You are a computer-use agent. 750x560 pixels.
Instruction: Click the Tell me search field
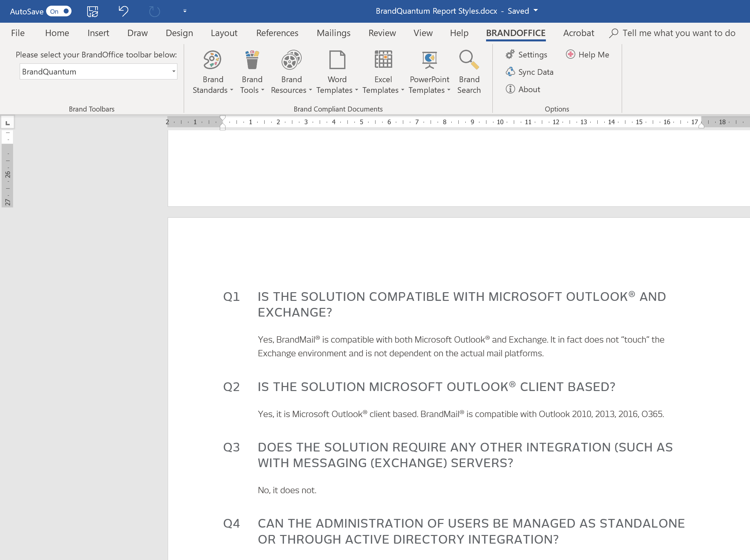tap(679, 33)
